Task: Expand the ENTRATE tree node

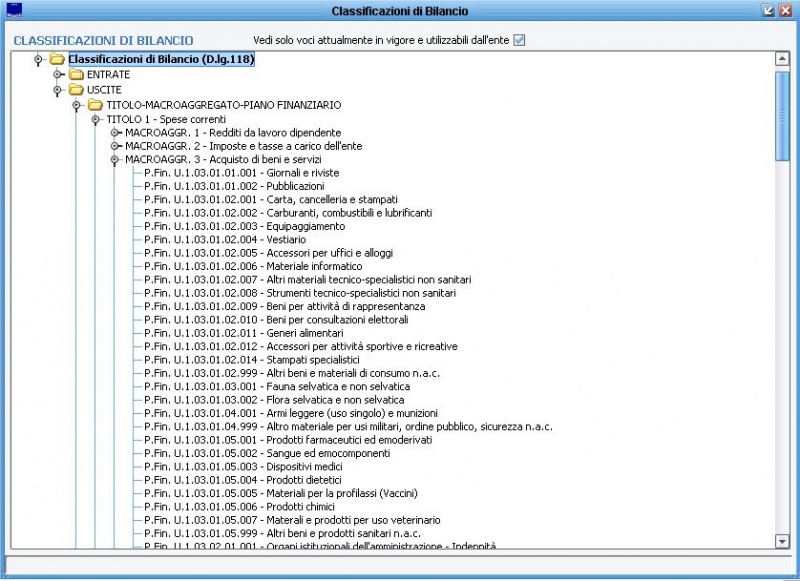Action: click(57, 75)
